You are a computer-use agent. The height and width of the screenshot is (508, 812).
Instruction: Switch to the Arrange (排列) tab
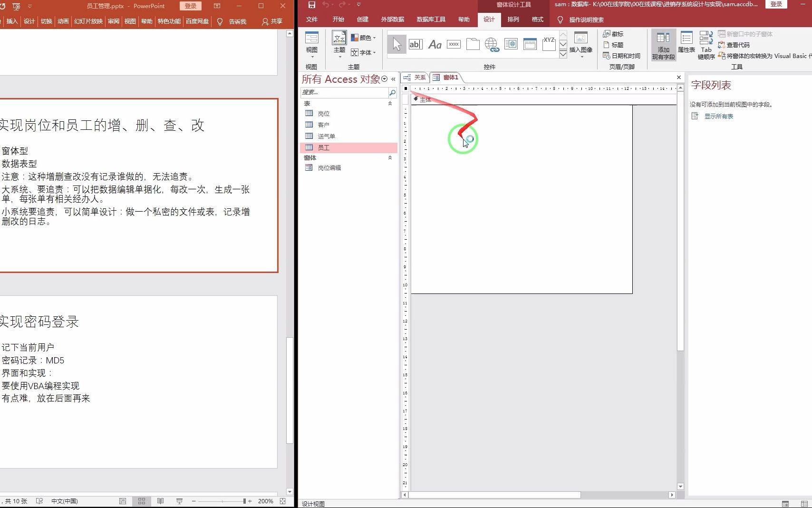point(513,20)
